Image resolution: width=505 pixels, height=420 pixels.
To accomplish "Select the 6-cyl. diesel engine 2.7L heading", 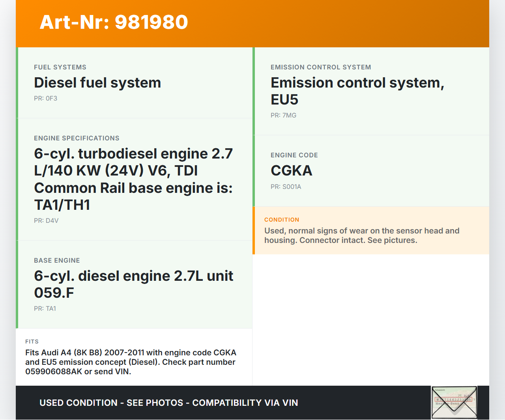I will pyautogui.click(x=133, y=284).
